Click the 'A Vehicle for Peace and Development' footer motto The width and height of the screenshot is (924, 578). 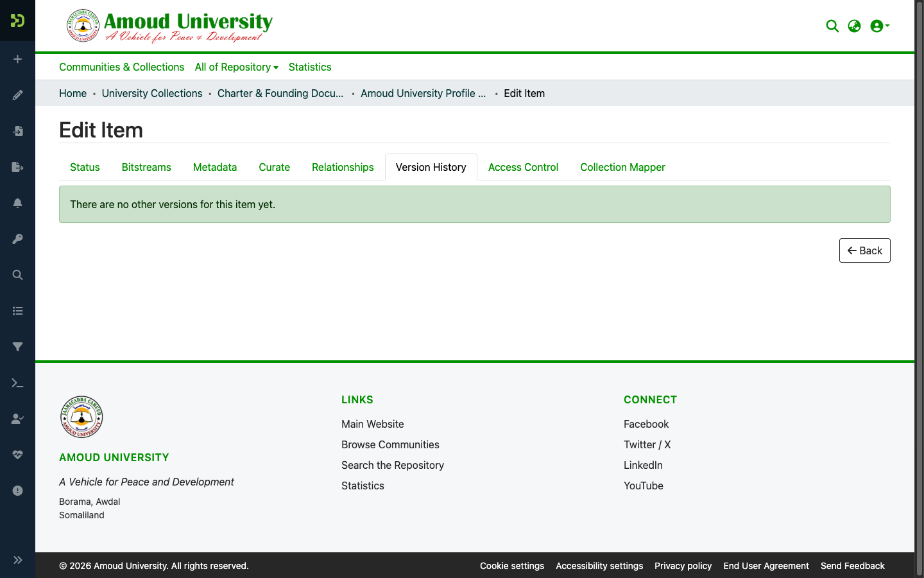(146, 482)
